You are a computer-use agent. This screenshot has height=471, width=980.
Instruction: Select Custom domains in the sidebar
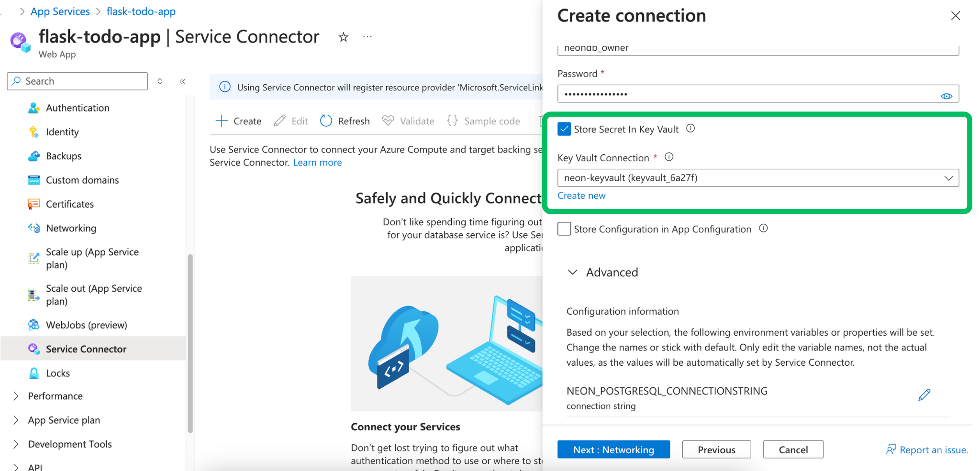click(82, 180)
